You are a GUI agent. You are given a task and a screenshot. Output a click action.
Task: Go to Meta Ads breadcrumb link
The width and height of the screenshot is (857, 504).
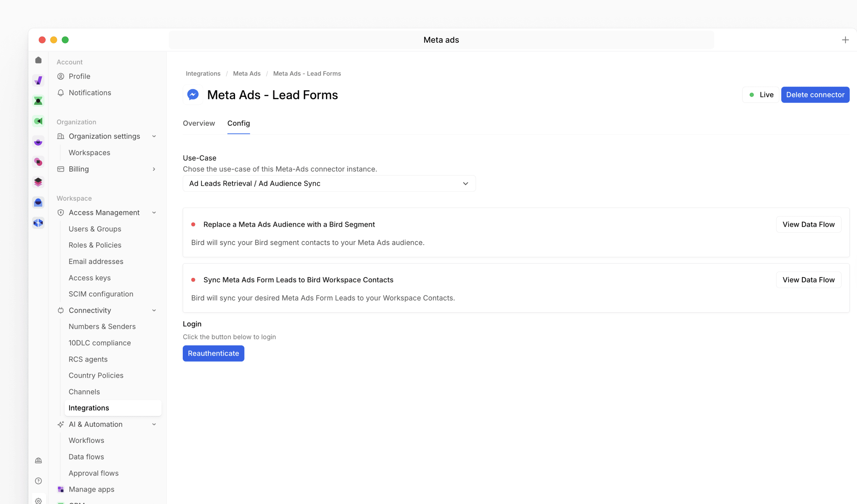pos(247,73)
